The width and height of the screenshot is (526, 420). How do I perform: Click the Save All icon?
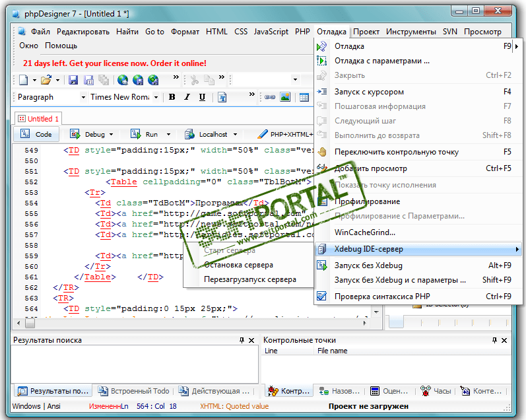(x=104, y=80)
